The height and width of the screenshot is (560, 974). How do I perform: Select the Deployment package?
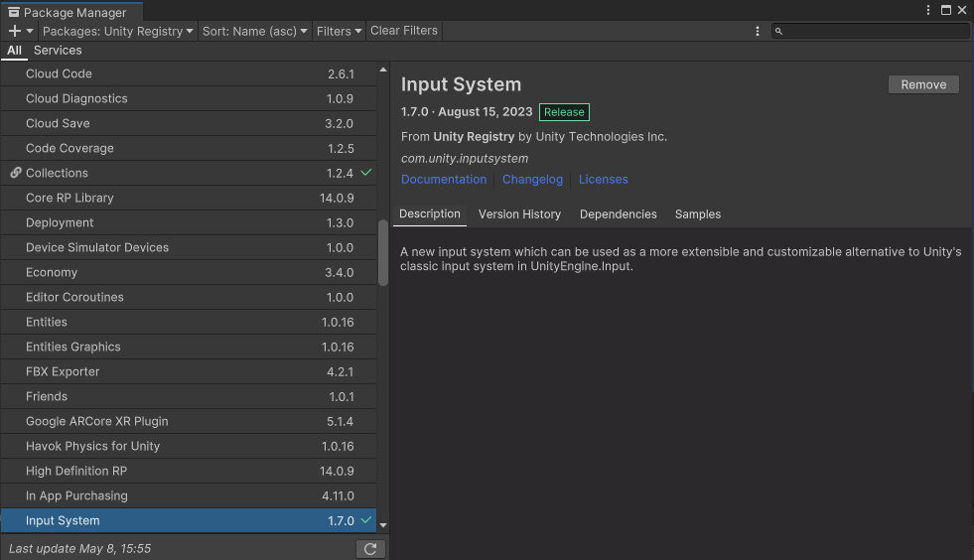[x=189, y=223]
